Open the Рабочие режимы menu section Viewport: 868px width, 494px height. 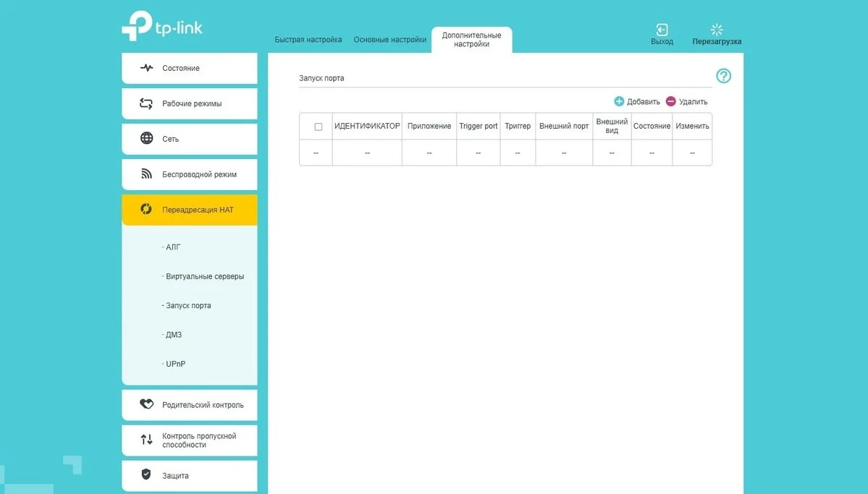click(190, 103)
